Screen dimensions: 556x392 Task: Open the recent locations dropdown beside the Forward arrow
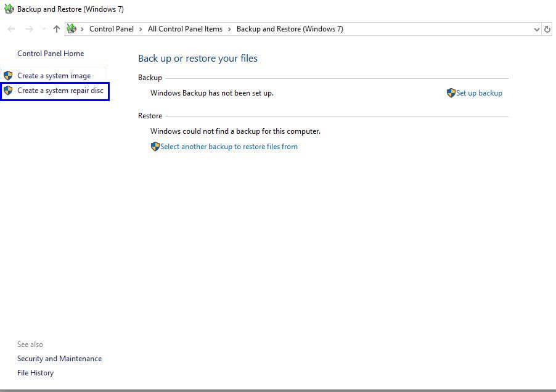point(44,29)
